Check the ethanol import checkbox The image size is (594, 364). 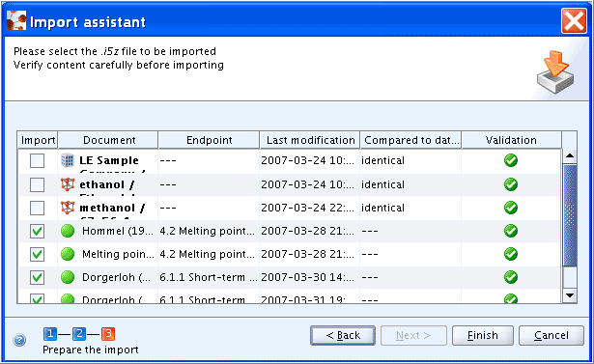click(37, 184)
